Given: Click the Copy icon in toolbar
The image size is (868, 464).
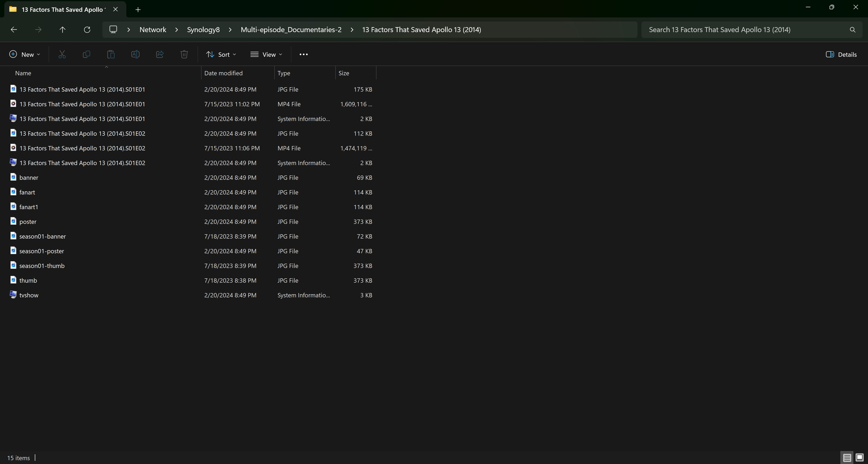Looking at the screenshot, I should click(86, 54).
